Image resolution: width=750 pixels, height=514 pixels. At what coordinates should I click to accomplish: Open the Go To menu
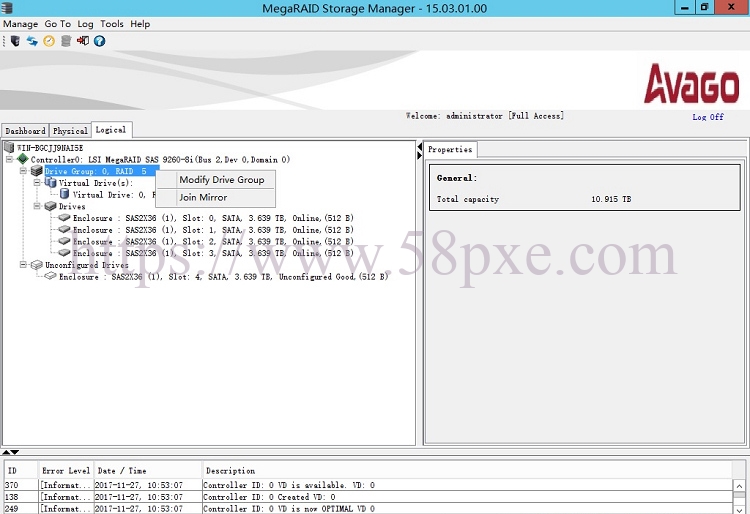(x=57, y=24)
